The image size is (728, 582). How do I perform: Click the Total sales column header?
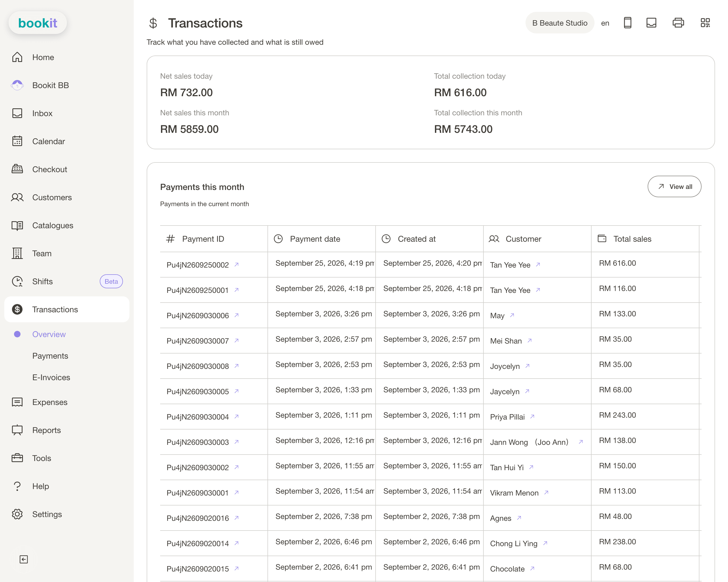click(x=645, y=238)
